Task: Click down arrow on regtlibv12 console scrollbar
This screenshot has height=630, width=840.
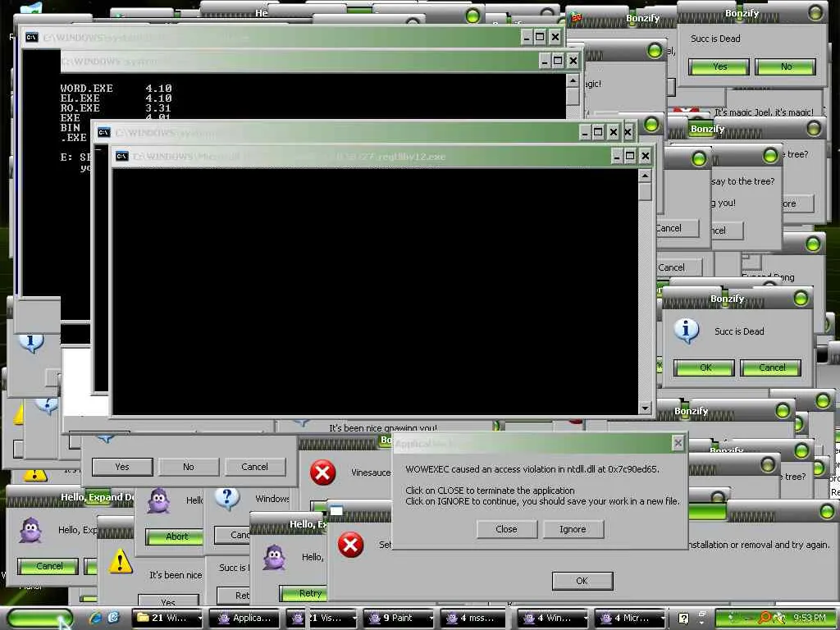Action: point(645,408)
